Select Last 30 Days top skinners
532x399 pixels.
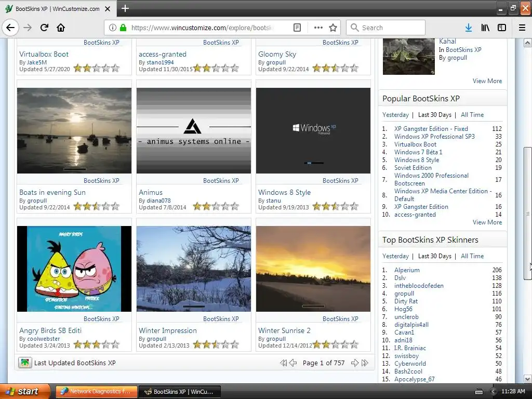pos(435,256)
